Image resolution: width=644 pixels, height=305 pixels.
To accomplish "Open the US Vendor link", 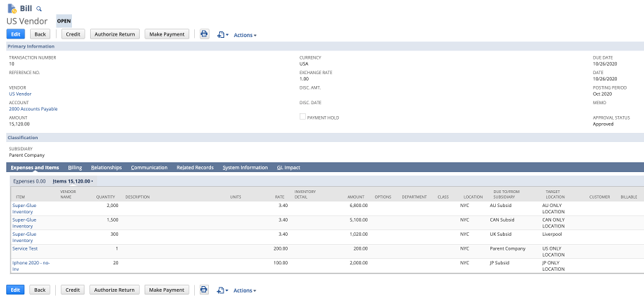I will pos(21,93).
